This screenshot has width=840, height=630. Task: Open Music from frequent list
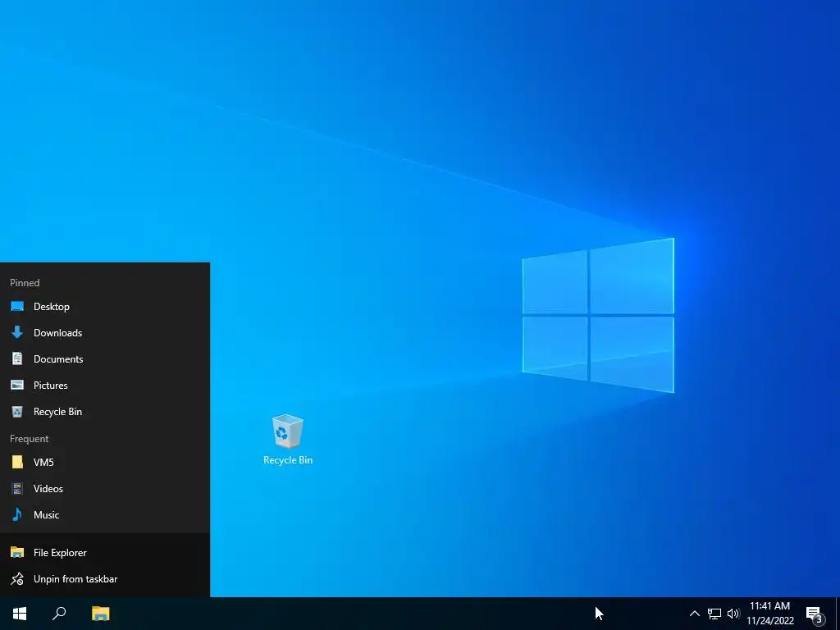[x=105, y=514]
